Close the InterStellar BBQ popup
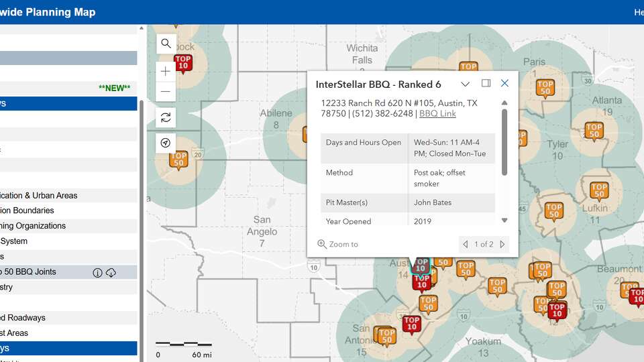 point(505,84)
